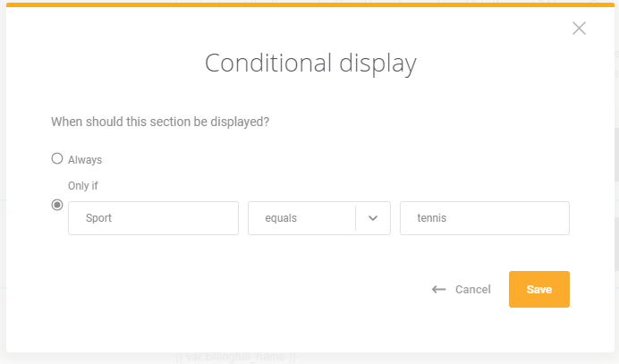Viewport: 619px width, 364px height.
Task: Click the When should this section be displayed question
Action: pos(160,122)
